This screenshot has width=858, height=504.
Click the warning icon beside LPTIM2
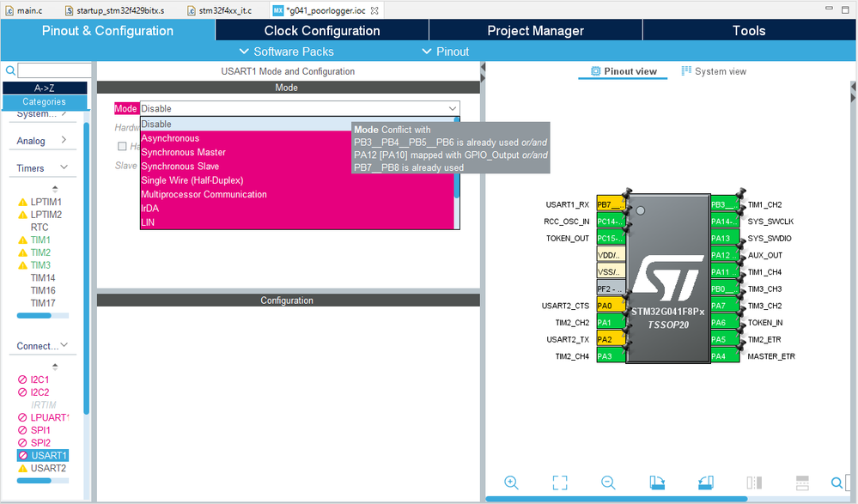[22, 215]
